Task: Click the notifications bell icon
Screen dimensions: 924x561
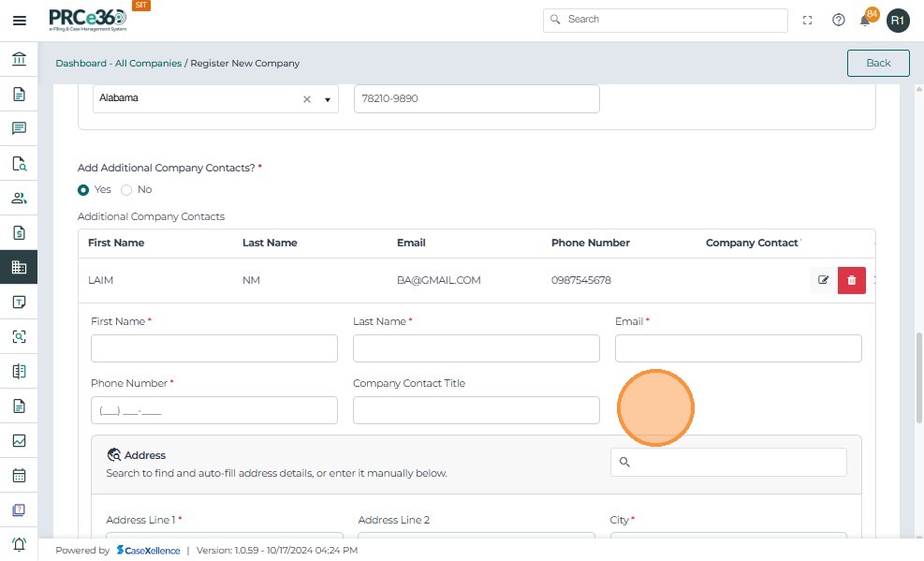Action: 866,20
